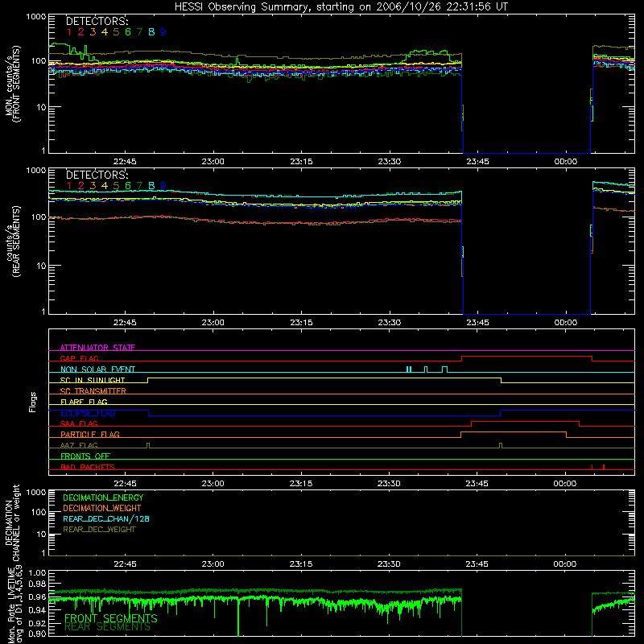Click the 'DECIMATION CHANNEL or weight' axis label
Viewport: 644px width, 644px height.
(12, 522)
